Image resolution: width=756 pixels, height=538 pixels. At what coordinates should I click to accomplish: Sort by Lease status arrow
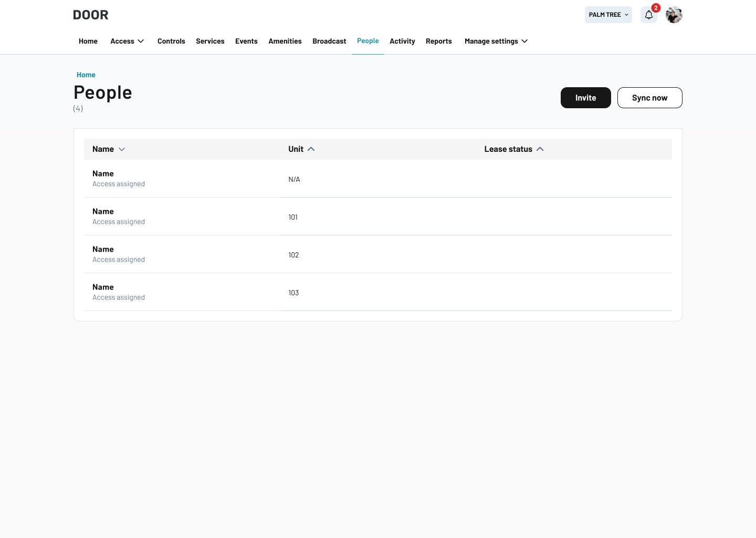pyautogui.click(x=540, y=149)
